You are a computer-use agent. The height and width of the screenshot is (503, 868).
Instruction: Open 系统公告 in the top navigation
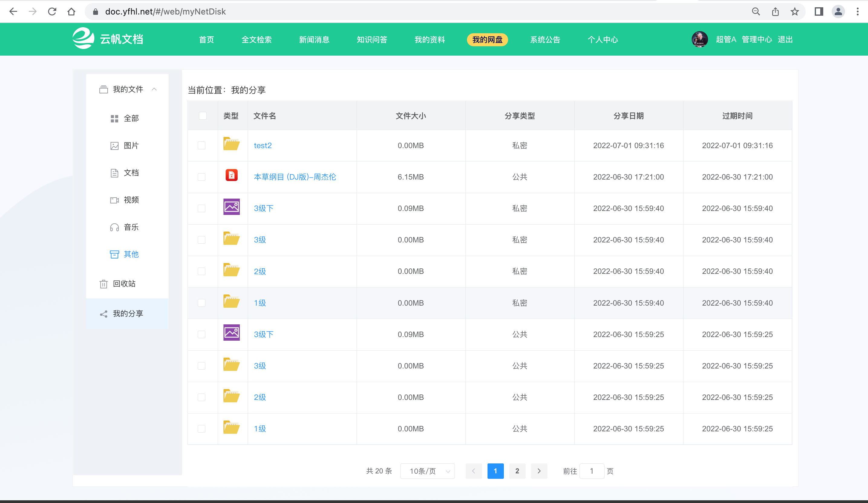click(x=545, y=40)
